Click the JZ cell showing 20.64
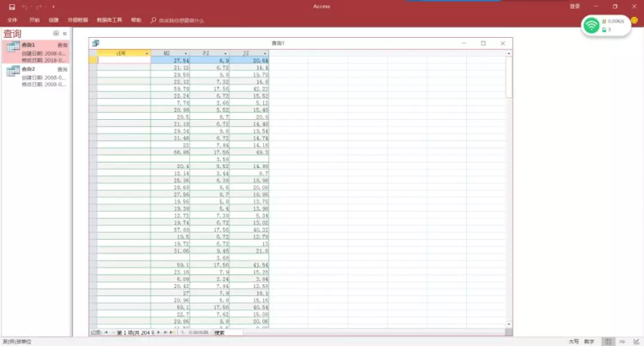Viewport: 644px width, 346px height. click(250, 60)
